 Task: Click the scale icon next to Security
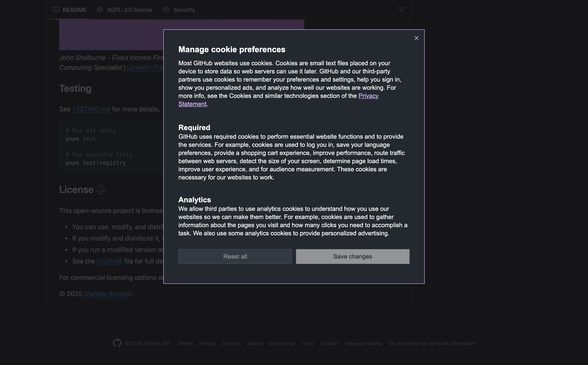coord(166,10)
